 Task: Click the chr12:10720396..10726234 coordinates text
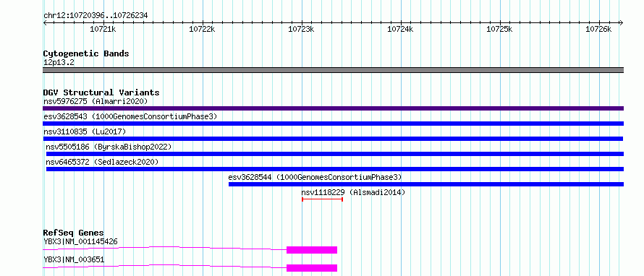click(x=96, y=16)
